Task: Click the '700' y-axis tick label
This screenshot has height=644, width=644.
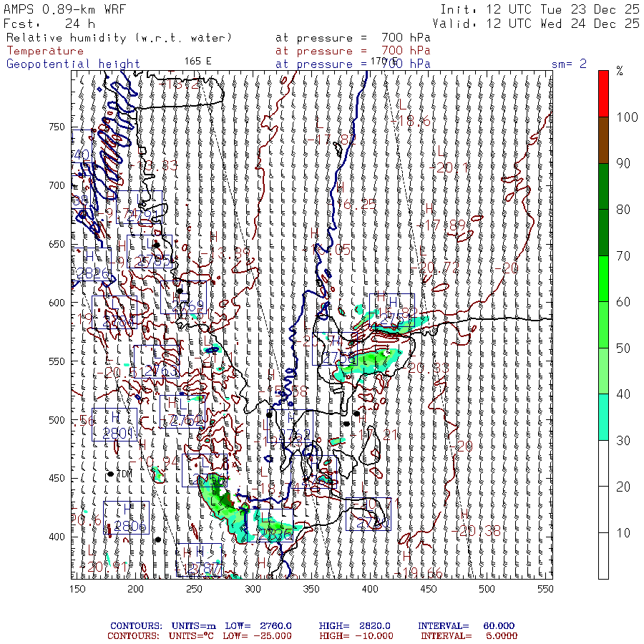Action: coord(57,185)
